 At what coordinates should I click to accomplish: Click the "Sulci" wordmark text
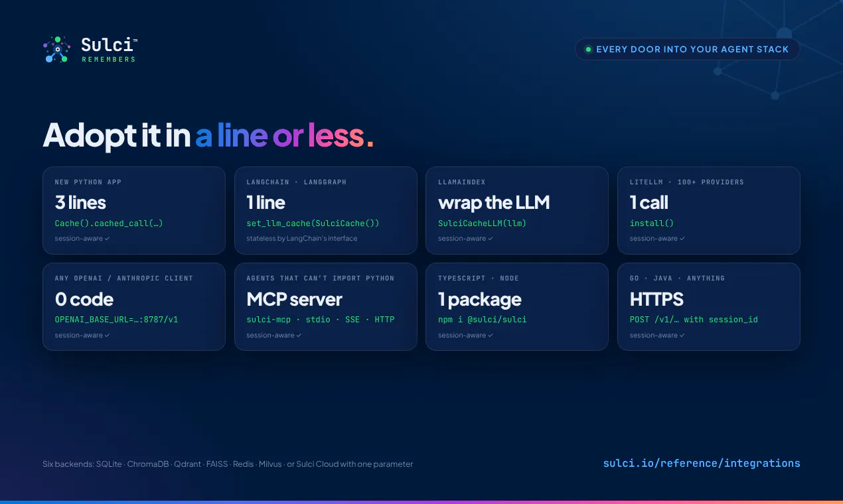[x=107, y=45]
